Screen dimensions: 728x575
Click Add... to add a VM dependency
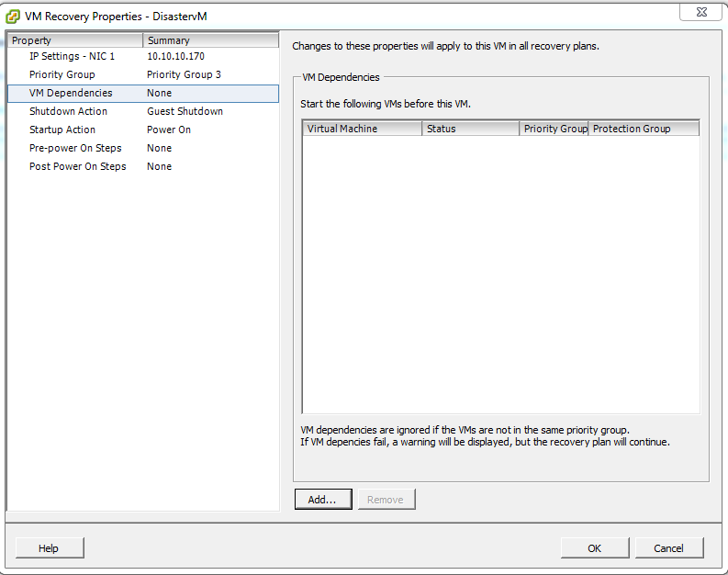pos(323,500)
